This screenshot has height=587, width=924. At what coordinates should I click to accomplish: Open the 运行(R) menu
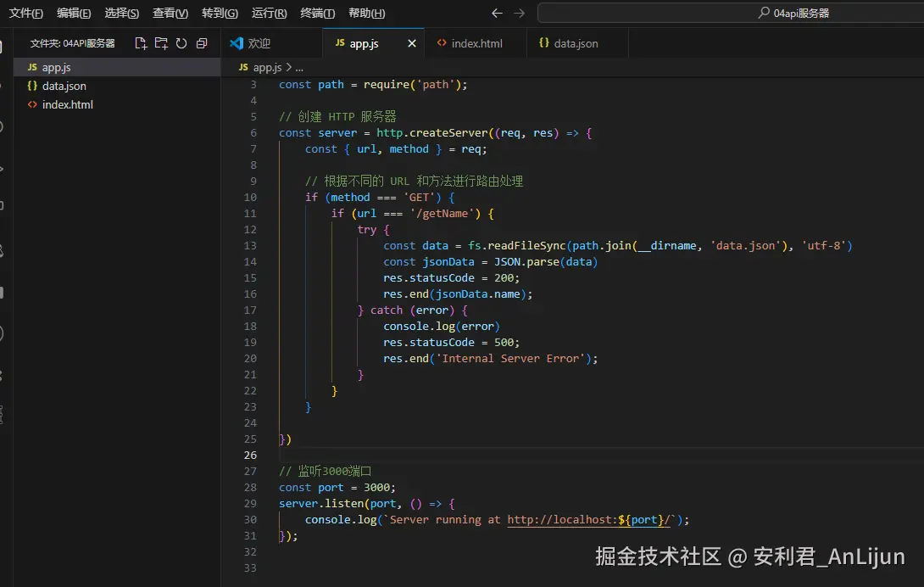[269, 13]
